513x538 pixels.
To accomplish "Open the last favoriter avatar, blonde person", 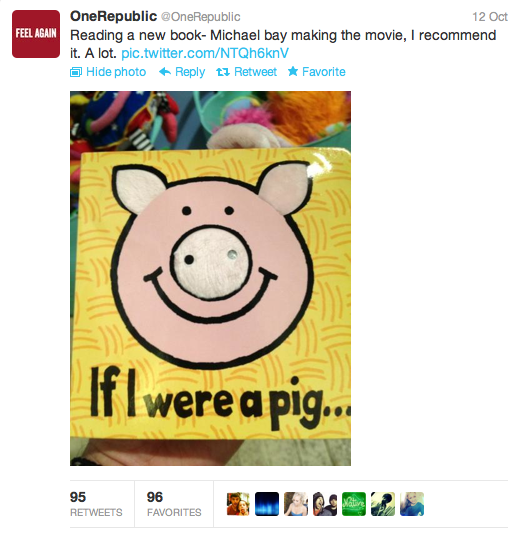I will (x=412, y=504).
